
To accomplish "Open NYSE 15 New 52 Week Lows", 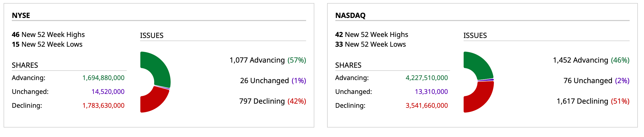I will coord(47,44).
